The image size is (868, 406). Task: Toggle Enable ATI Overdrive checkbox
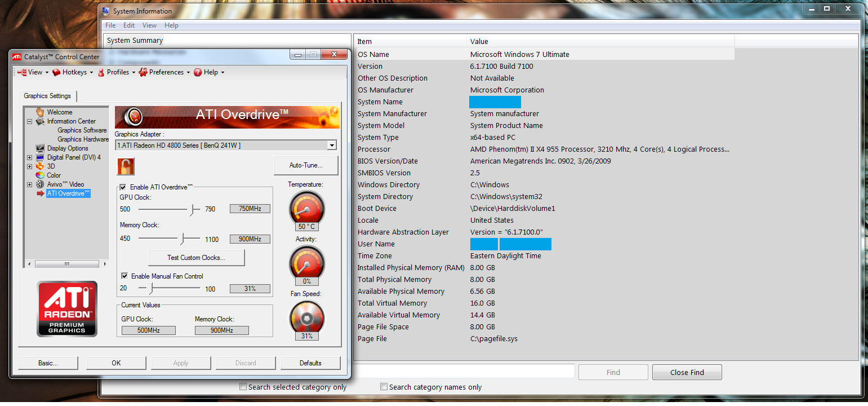tap(123, 187)
